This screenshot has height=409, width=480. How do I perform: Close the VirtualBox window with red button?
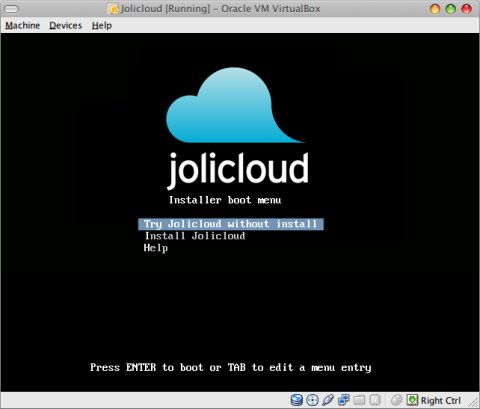point(466,9)
